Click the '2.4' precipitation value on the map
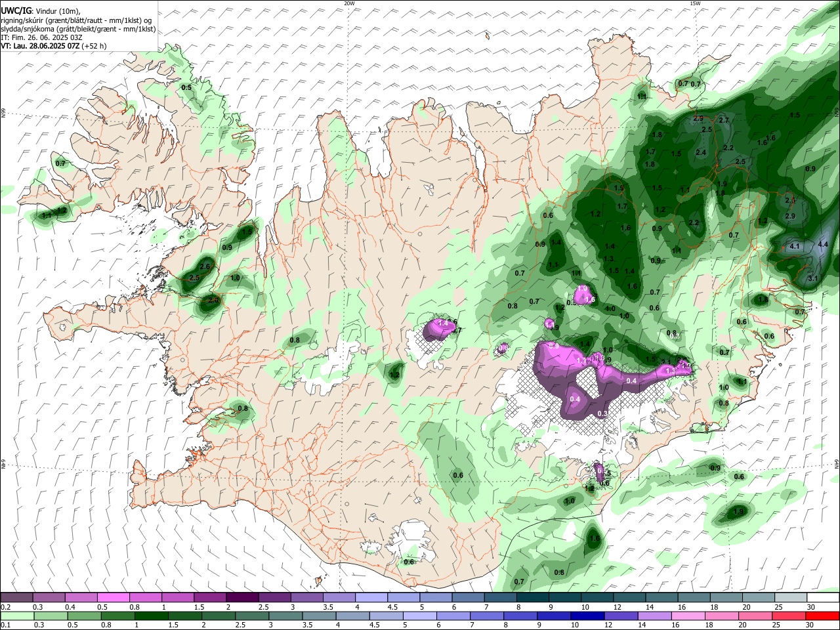The height and width of the screenshot is (630, 840). (x=701, y=153)
